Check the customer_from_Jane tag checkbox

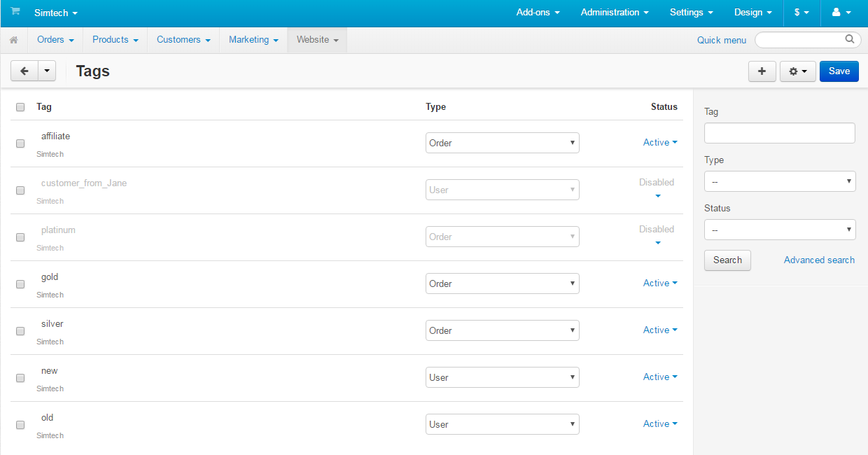(20, 190)
